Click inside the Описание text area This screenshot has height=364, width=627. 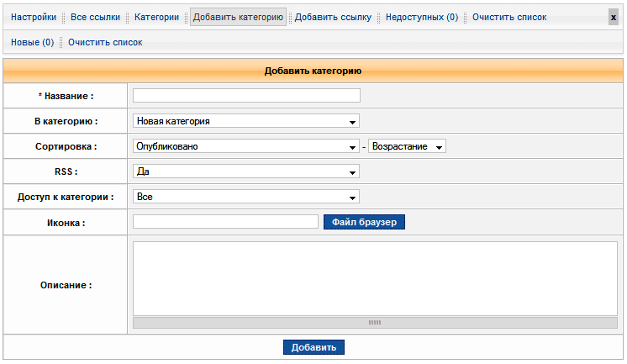pos(375,278)
